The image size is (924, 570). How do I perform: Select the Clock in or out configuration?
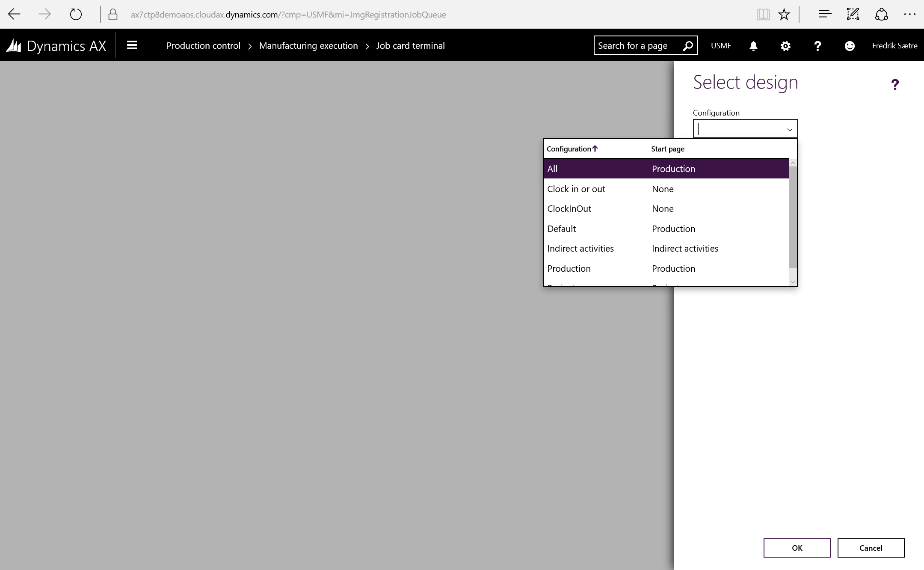576,189
